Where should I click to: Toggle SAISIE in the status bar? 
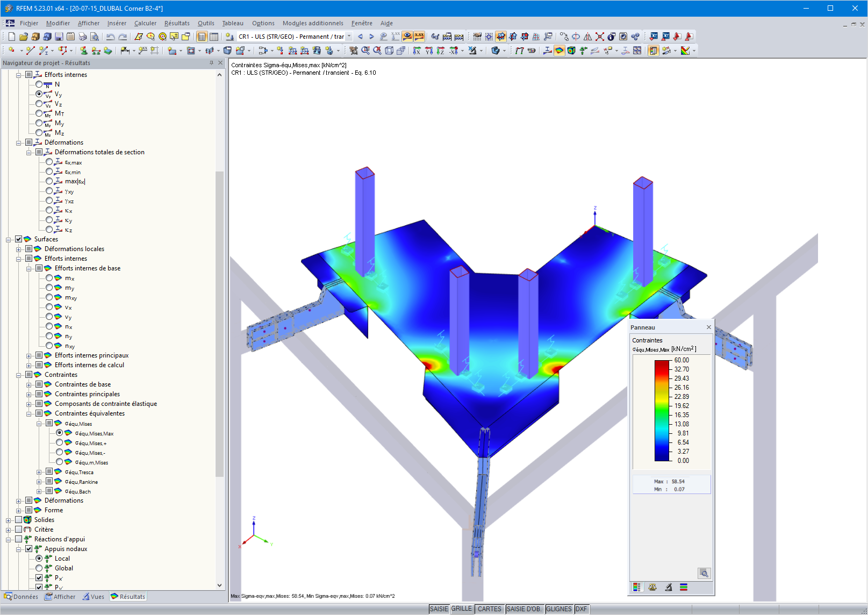[439, 609]
